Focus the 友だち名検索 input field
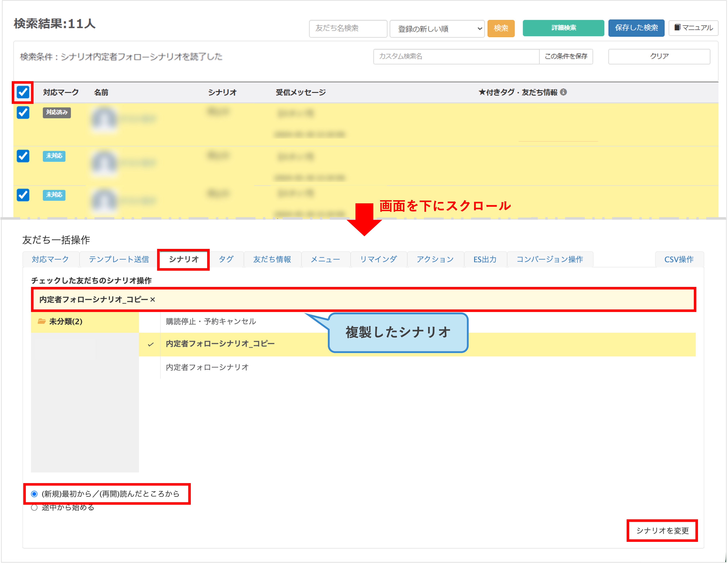Screen dimensions: 728x563 pyautogui.click(x=348, y=28)
